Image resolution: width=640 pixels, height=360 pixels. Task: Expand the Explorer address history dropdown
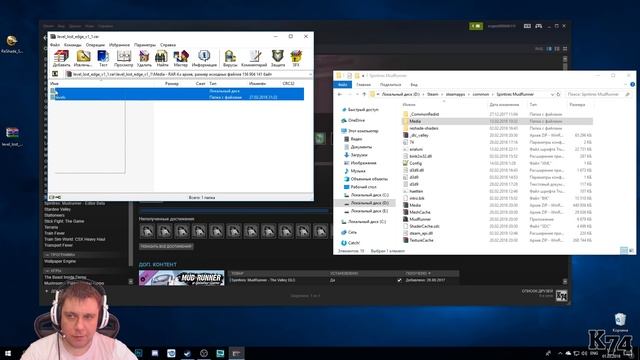coord(552,94)
